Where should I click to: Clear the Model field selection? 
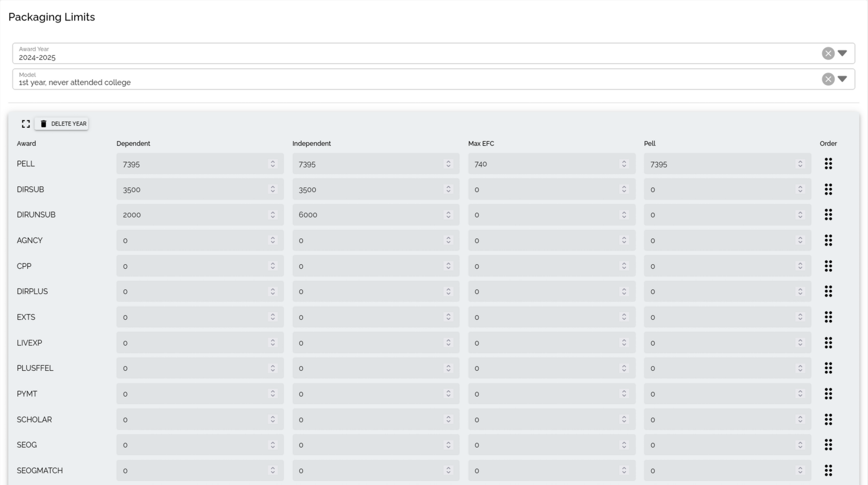click(828, 79)
